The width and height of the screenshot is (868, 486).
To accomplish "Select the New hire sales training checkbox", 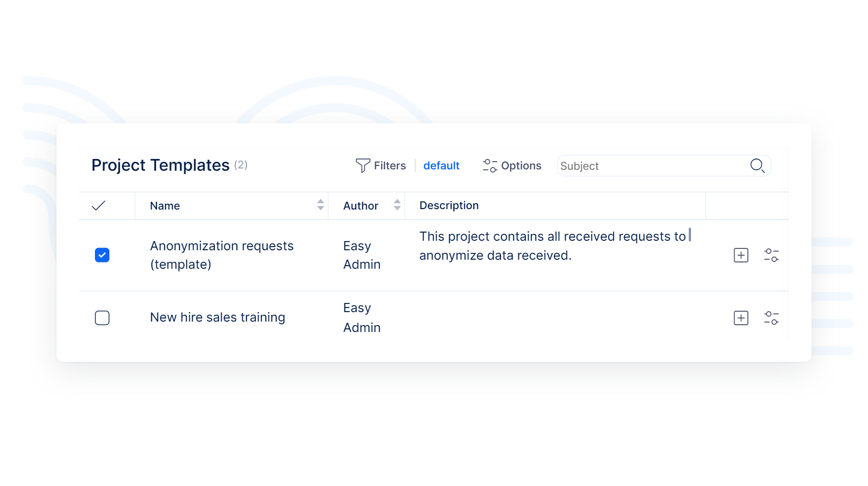I will point(102,318).
